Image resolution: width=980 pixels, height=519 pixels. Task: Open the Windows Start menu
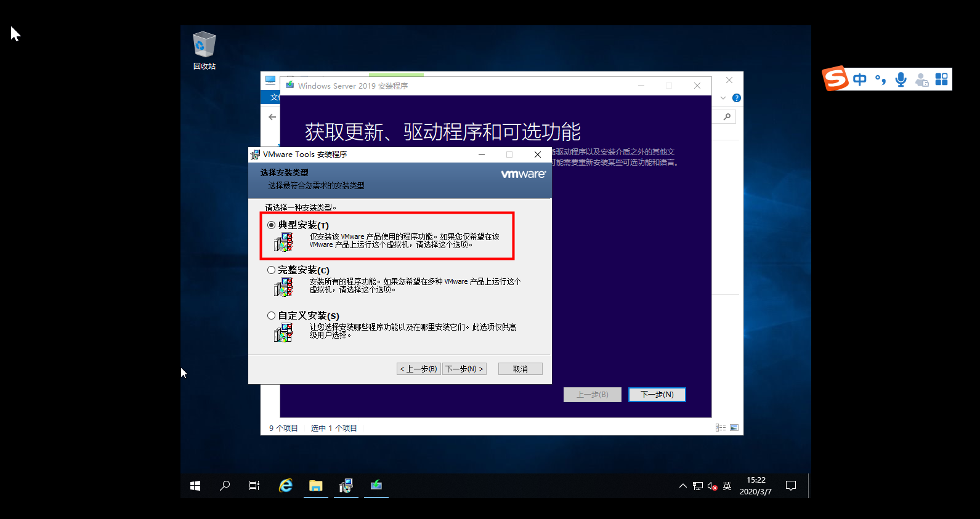click(x=195, y=486)
